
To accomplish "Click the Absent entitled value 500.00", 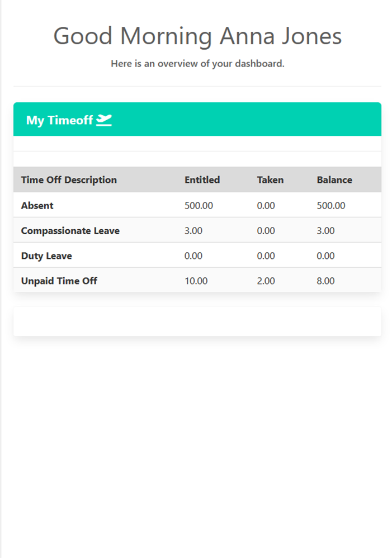I will 199,205.
